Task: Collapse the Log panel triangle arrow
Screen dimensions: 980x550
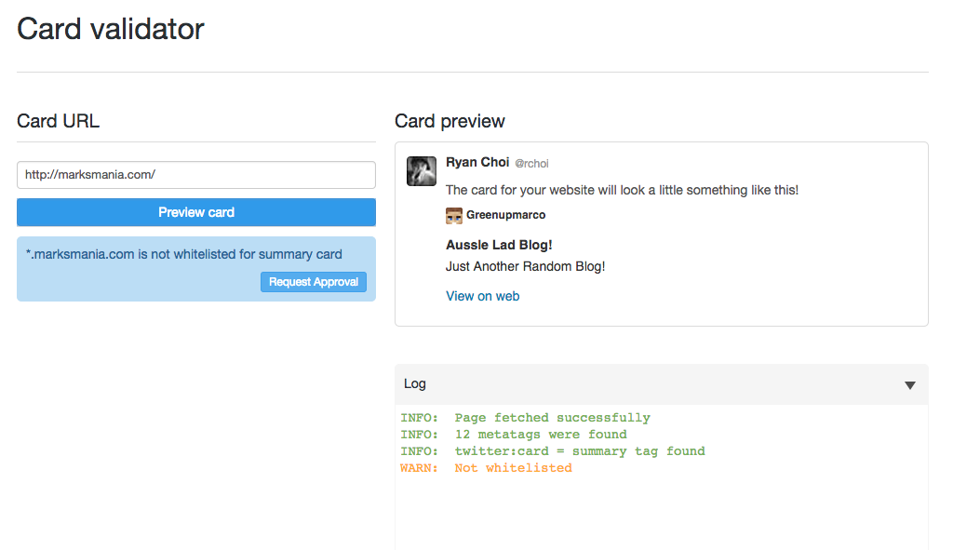Action: tap(910, 385)
